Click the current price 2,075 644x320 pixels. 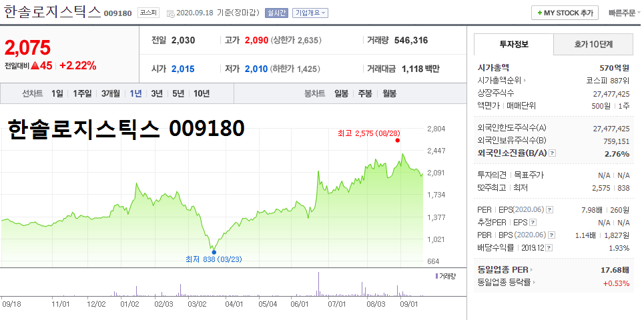tap(27, 48)
